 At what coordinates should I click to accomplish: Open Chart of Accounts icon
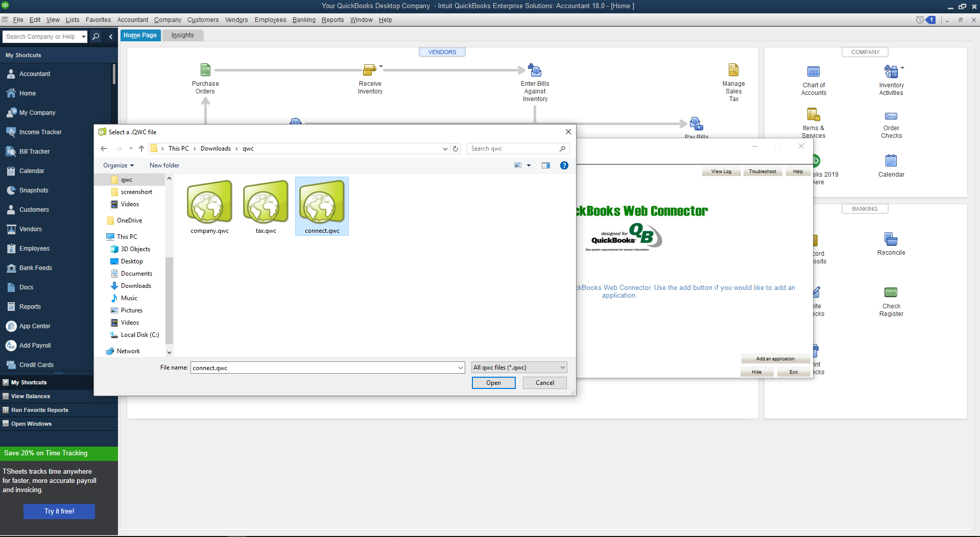click(x=813, y=72)
